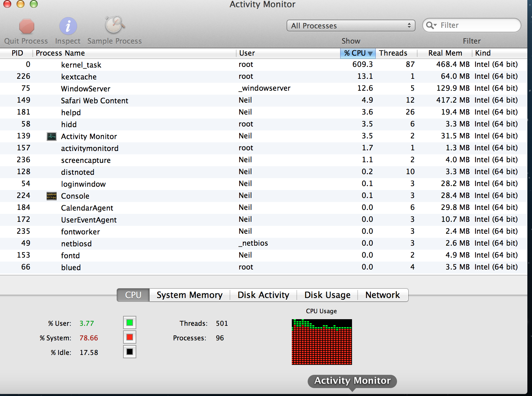Click the yellow minimize window button

21,4
